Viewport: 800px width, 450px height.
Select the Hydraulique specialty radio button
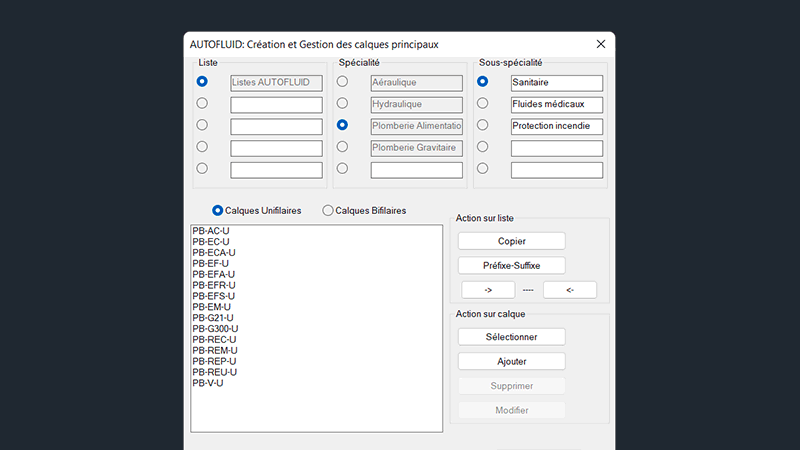point(342,103)
